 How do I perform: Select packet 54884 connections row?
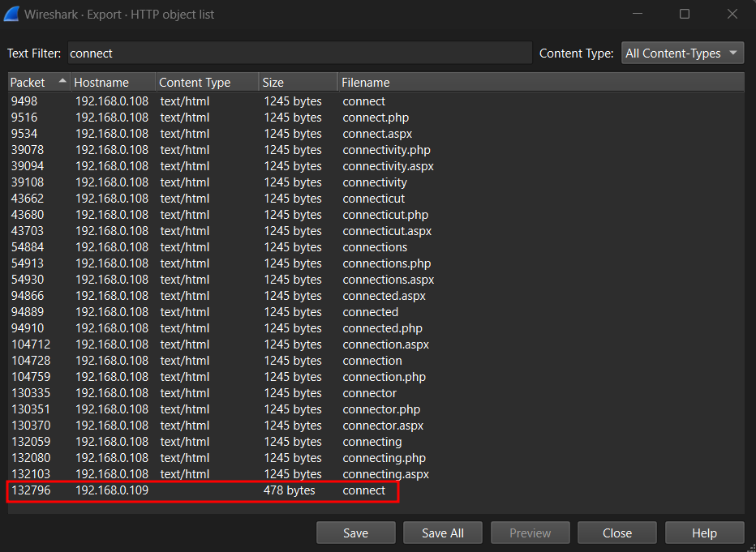point(376,247)
